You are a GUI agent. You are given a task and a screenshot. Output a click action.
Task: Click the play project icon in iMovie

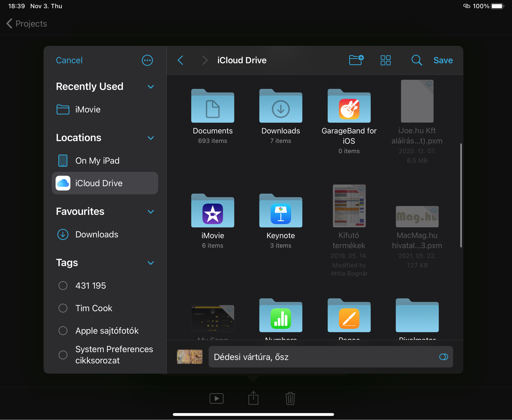(216, 398)
